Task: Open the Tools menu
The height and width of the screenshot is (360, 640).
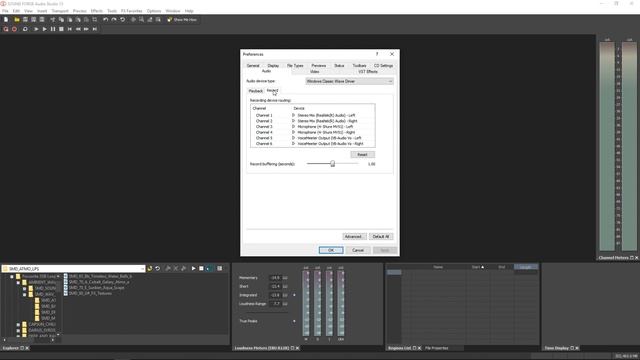Action: tap(112, 11)
